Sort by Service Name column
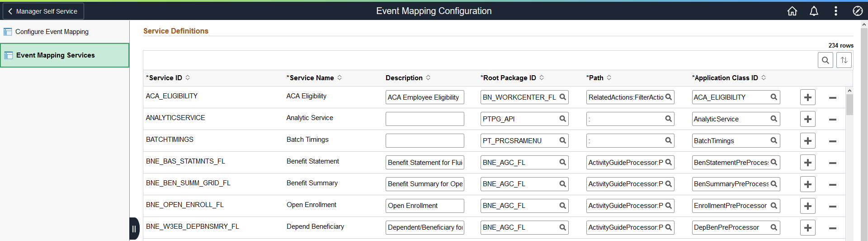The width and height of the screenshot is (868, 241). pos(340,78)
